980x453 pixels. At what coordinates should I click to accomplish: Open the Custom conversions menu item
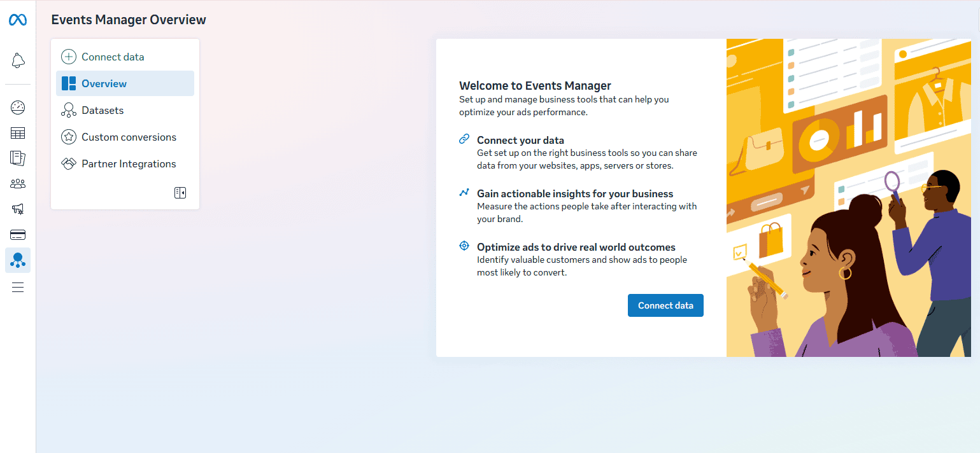tap(125, 137)
